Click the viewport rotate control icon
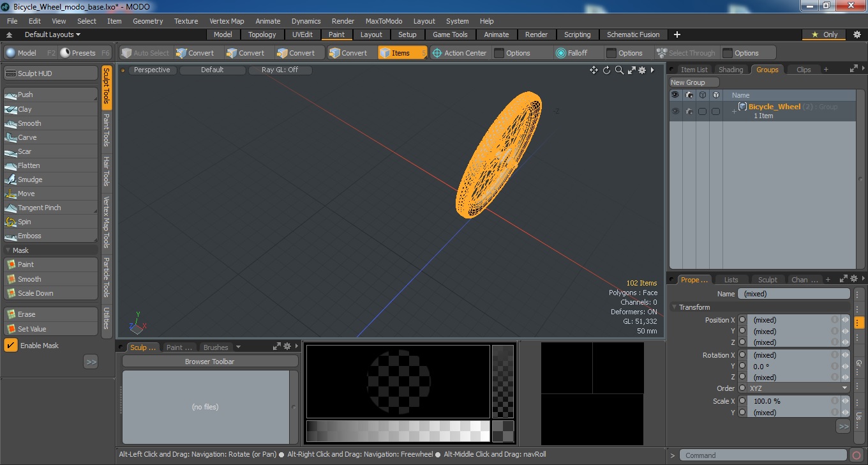This screenshot has height=465, width=868. click(607, 70)
